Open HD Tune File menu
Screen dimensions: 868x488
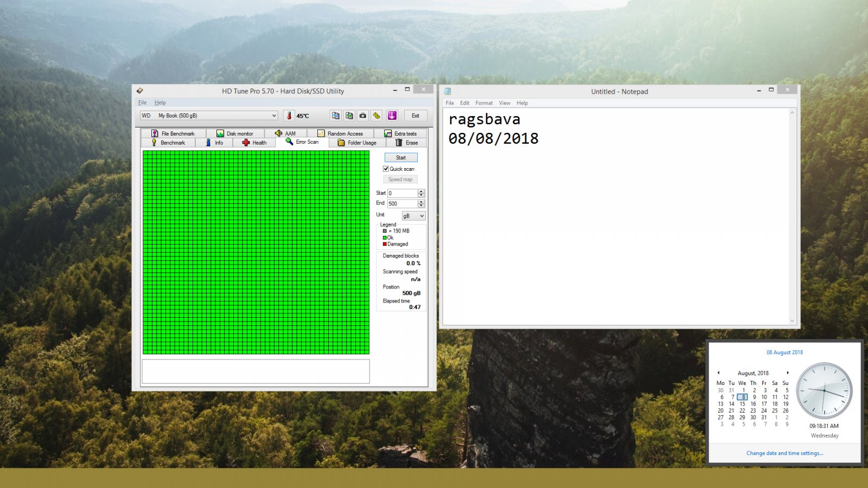point(142,102)
